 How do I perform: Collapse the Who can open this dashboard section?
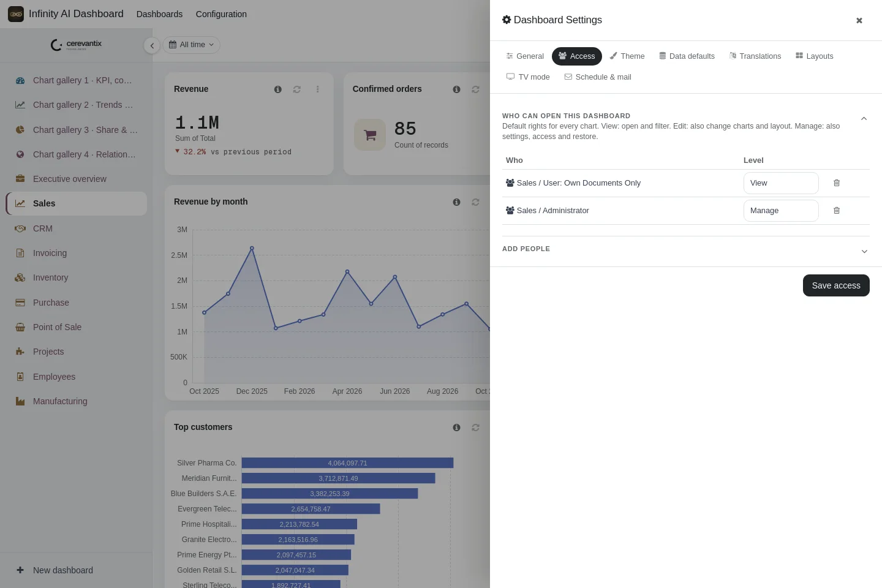tap(864, 119)
